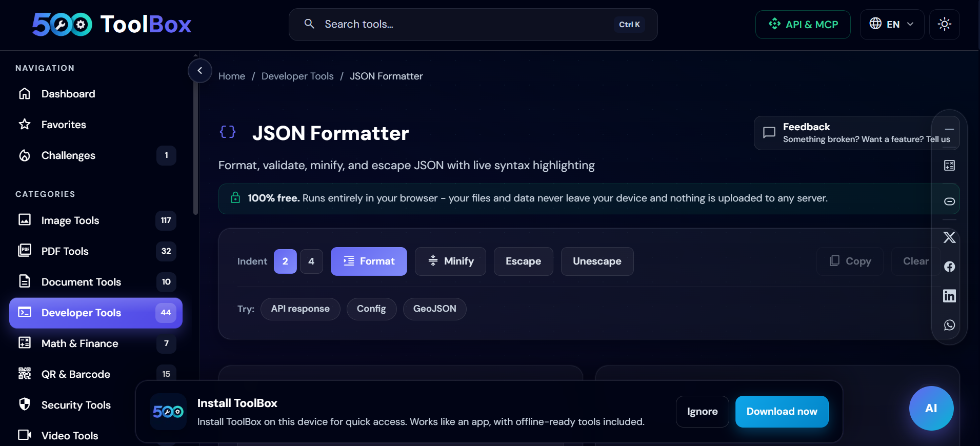Open Developer Tools breadcrumb link
The width and height of the screenshot is (980, 446).
tap(297, 76)
